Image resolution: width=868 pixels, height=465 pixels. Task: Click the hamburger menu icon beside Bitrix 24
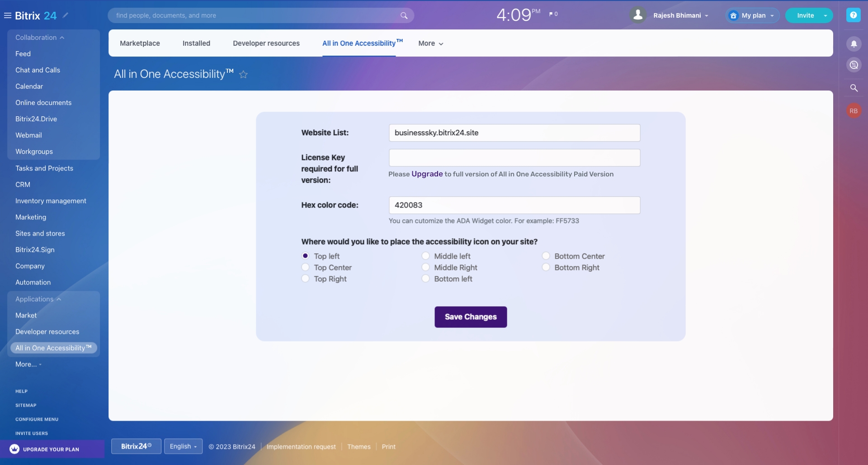7,15
